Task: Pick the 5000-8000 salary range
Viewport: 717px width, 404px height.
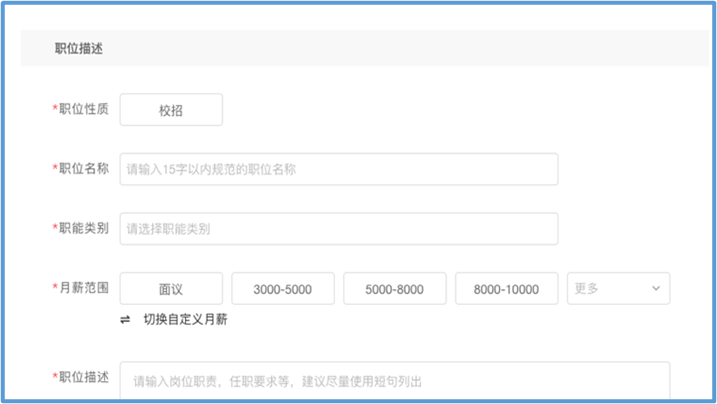Action: click(x=395, y=289)
